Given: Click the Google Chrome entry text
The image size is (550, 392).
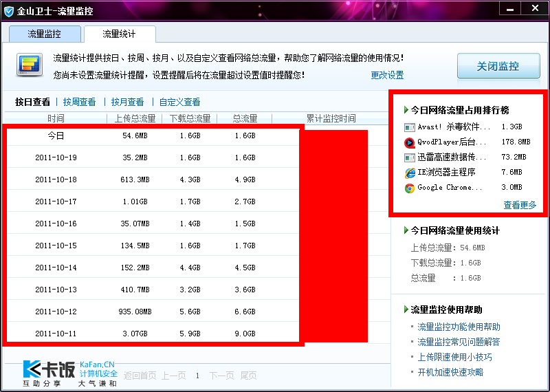Looking at the screenshot, I should (450, 188).
